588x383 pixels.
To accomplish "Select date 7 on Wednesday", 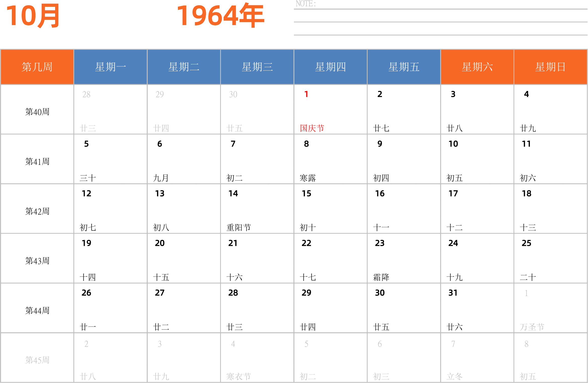I will tap(233, 144).
